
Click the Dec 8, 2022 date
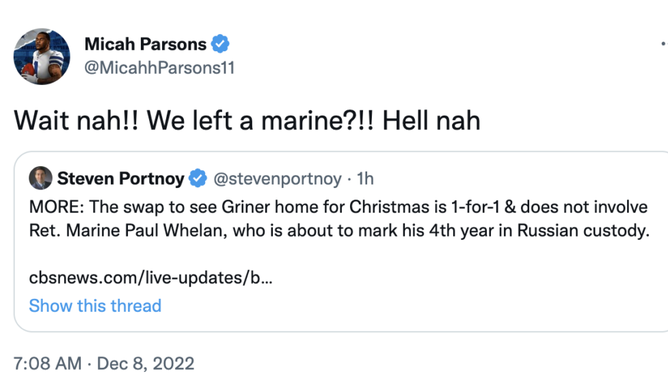click(x=145, y=364)
